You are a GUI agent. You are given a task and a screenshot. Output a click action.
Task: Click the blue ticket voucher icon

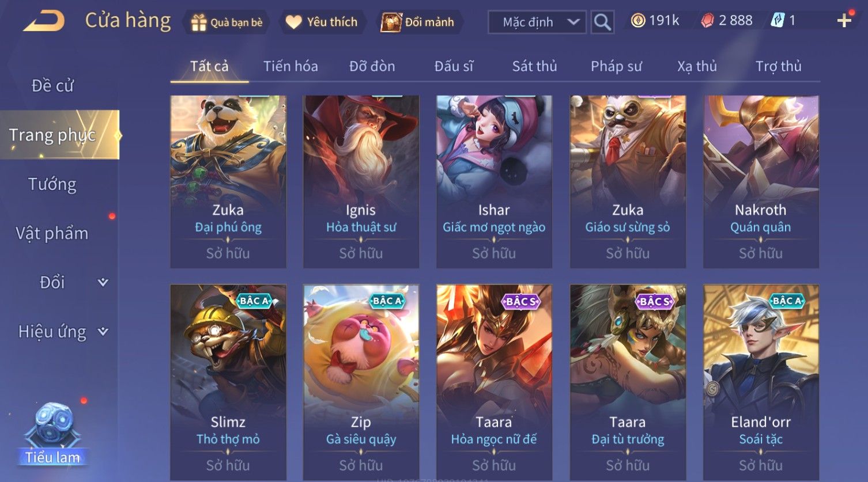coord(778,21)
